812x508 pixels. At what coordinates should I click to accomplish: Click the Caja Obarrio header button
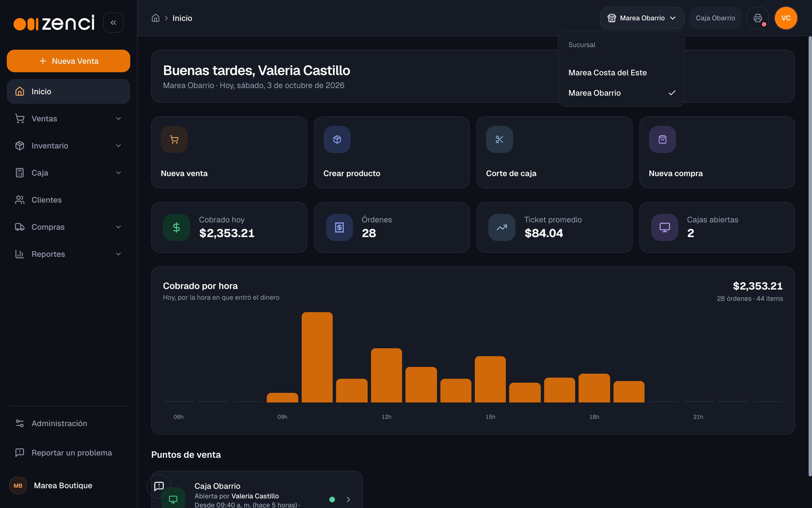715,18
